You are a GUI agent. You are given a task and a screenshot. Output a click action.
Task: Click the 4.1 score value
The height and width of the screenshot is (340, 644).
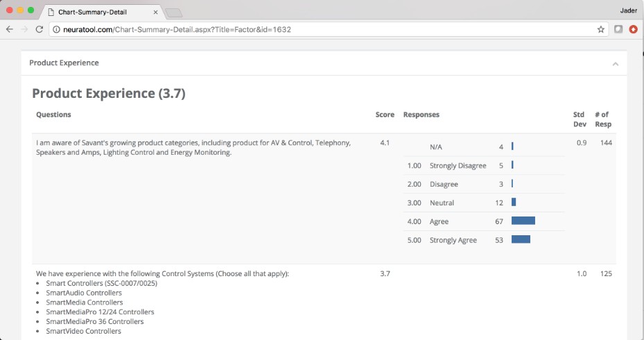point(385,143)
